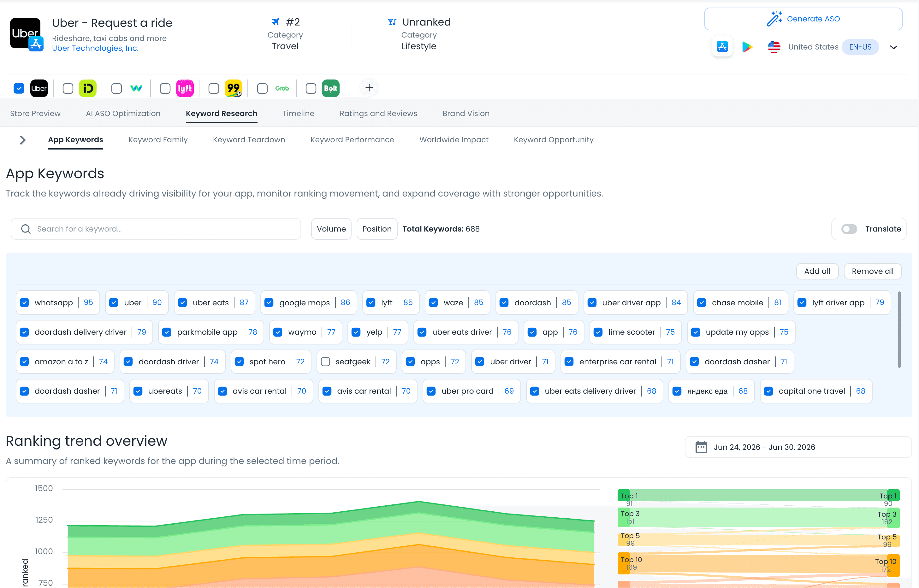Open the date range picker
The width and height of the screenshot is (919, 588).
click(x=798, y=447)
